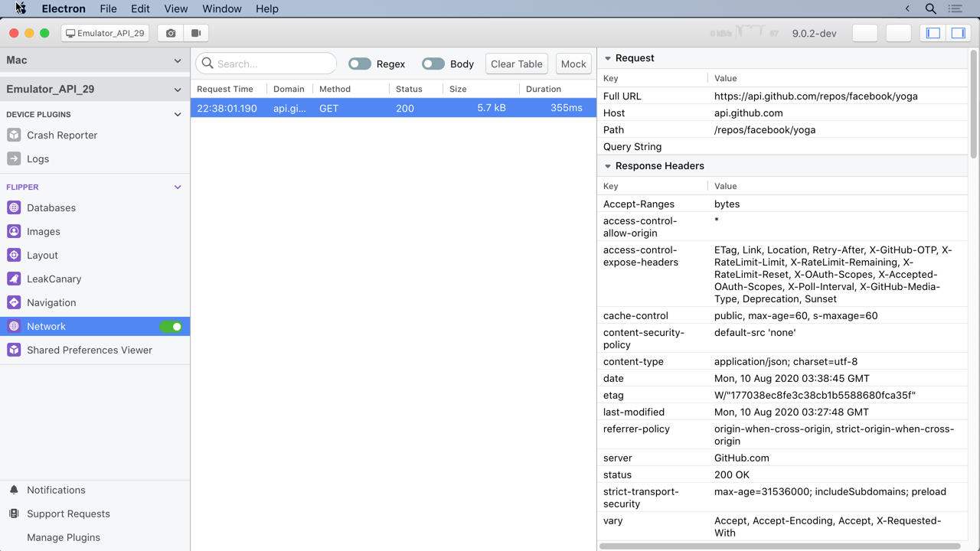Screen dimensions: 980x551
Task: Open macOS Notification Center icon
Action: [955, 8]
